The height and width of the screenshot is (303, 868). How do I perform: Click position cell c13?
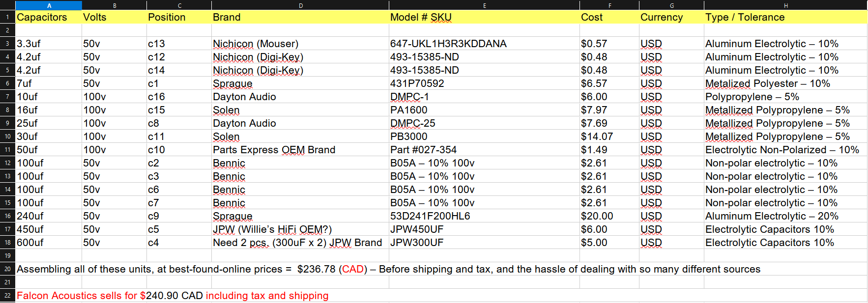tap(179, 44)
